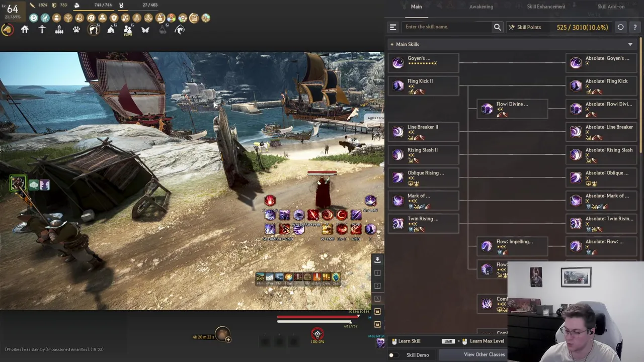Collapse the Main Skills section arrow
Viewport: 644px width, 362px height.
(x=630, y=44)
